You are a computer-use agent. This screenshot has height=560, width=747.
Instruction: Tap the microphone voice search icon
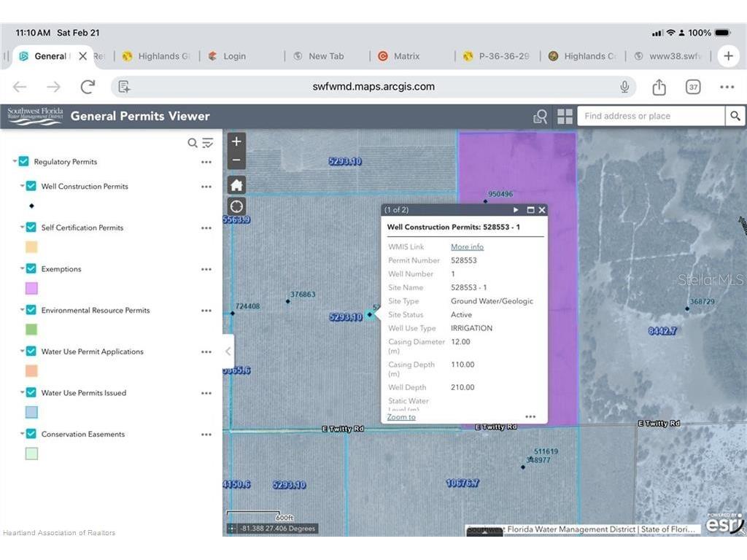click(x=624, y=87)
